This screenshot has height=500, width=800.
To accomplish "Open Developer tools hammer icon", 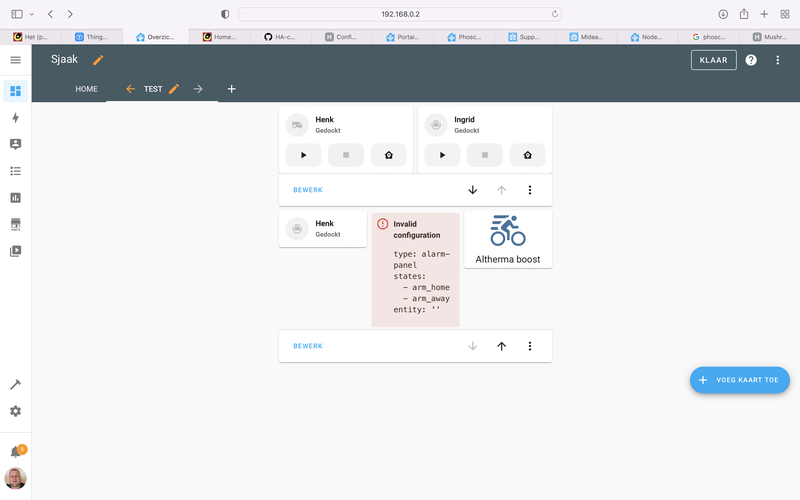I will pyautogui.click(x=15, y=384).
